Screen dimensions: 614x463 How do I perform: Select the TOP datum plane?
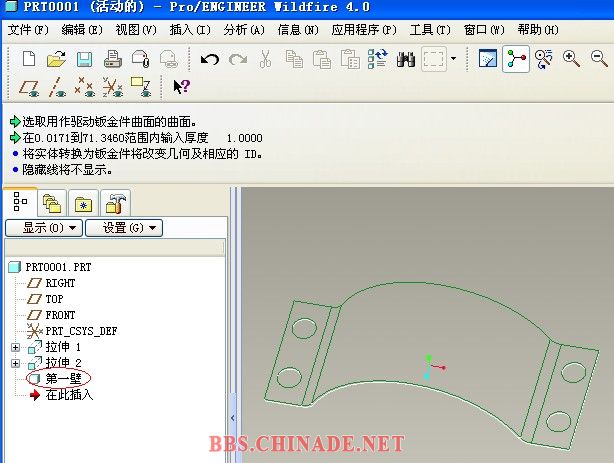pos(54,299)
